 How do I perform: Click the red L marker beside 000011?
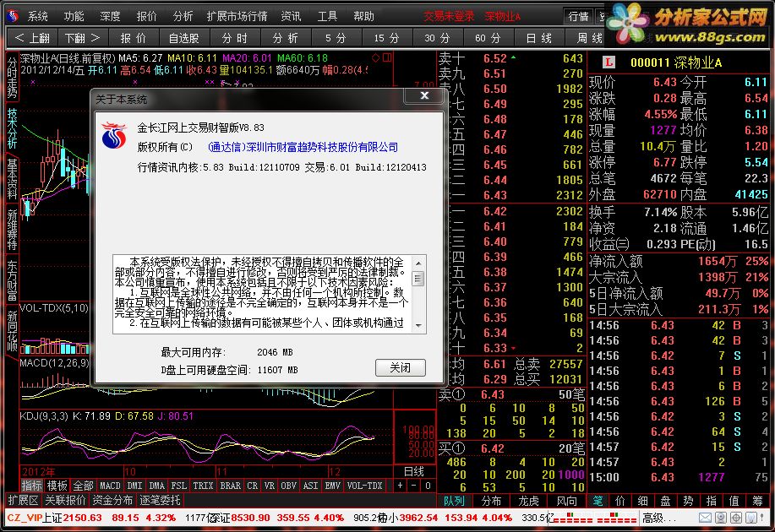click(609, 62)
